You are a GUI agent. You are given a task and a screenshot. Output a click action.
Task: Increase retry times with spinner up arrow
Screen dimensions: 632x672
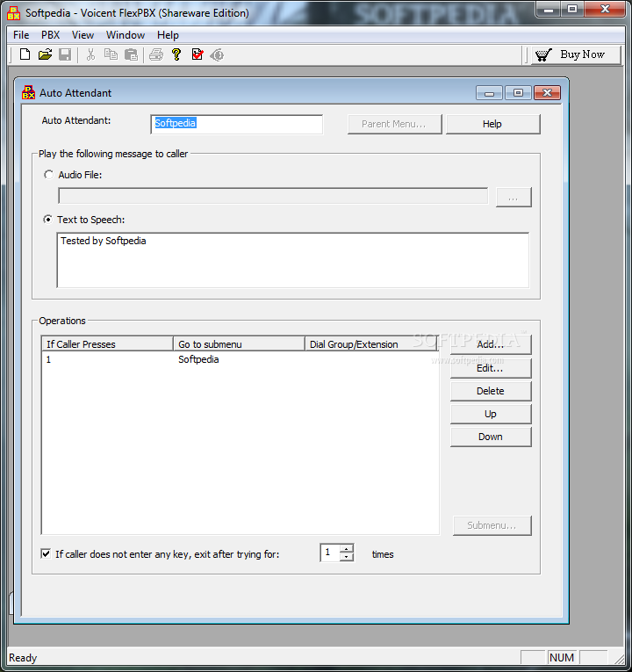pyautogui.click(x=347, y=548)
